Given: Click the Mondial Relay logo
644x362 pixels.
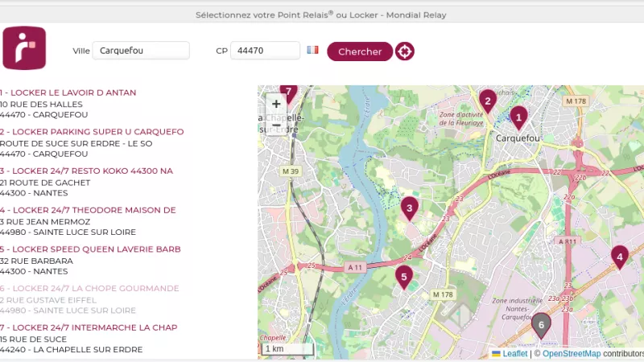Looking at the screenshot, I should 24,48.
